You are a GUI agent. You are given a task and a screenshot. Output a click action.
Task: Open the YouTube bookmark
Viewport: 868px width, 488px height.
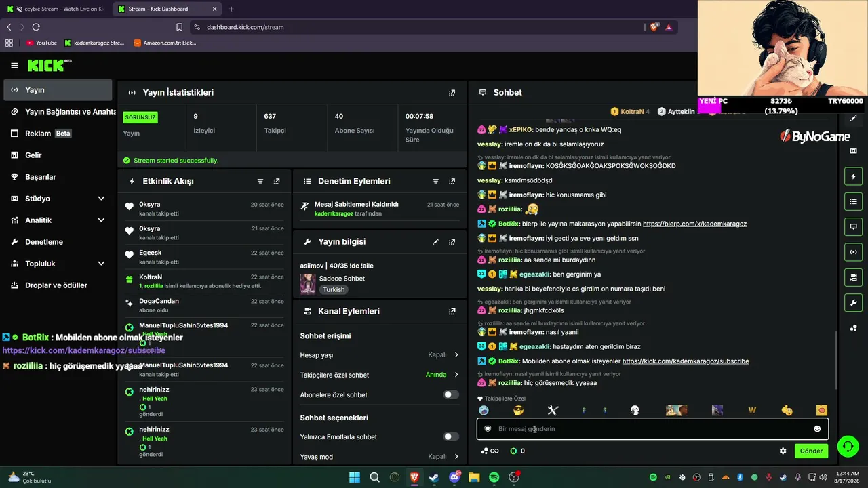pos(41,43)
